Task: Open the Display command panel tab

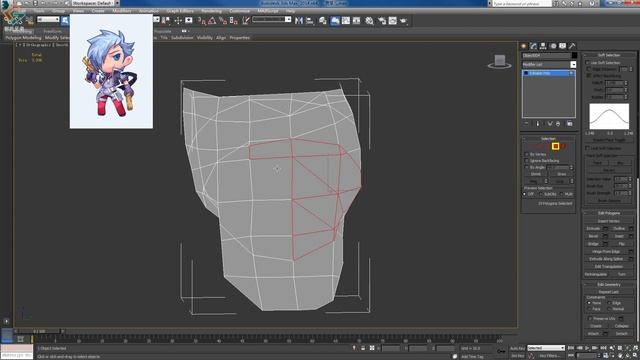Action: point(563,46)
